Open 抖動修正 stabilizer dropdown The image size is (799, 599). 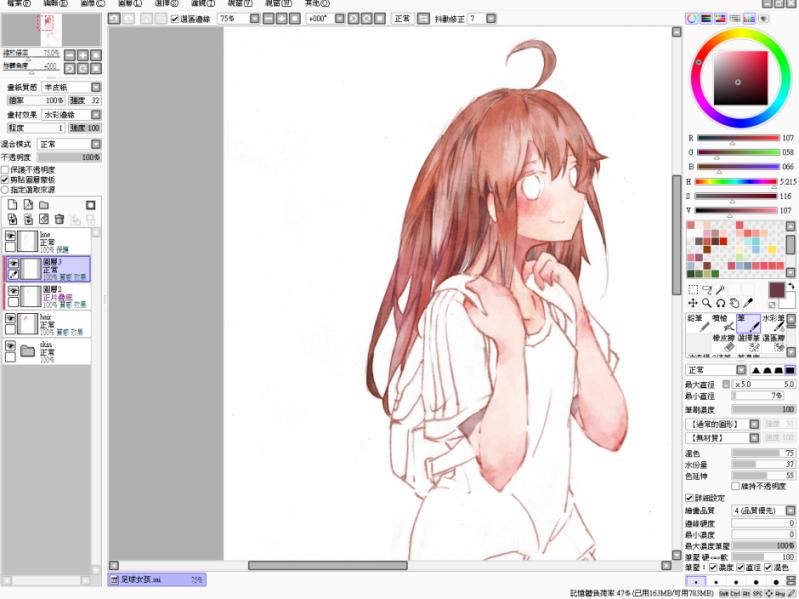[491, 19]
